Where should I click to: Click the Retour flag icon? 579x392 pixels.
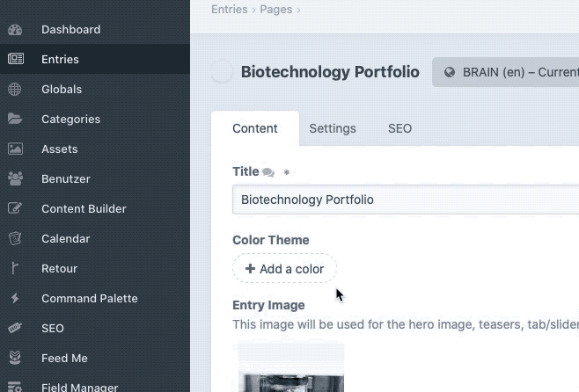click(15, 268)
